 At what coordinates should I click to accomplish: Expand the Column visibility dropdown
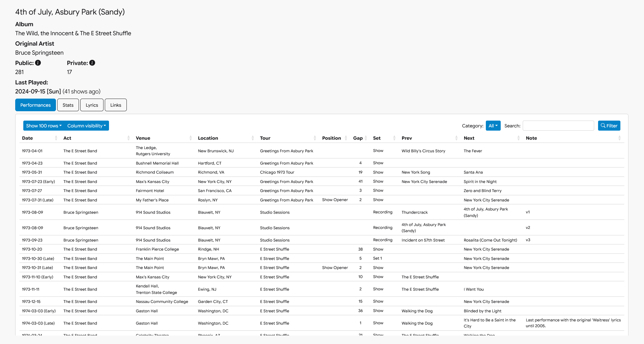pyautogui.click(x=86, y=126)
